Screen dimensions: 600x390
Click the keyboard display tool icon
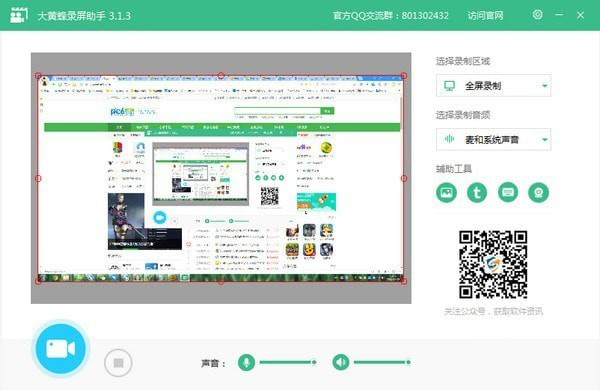coord(508,193)
